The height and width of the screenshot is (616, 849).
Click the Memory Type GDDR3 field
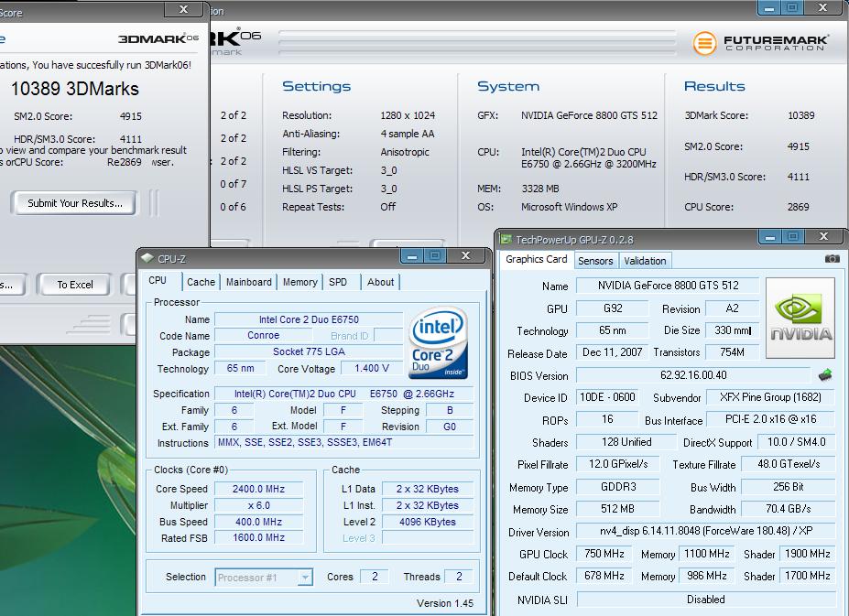(x=618, y=487)
